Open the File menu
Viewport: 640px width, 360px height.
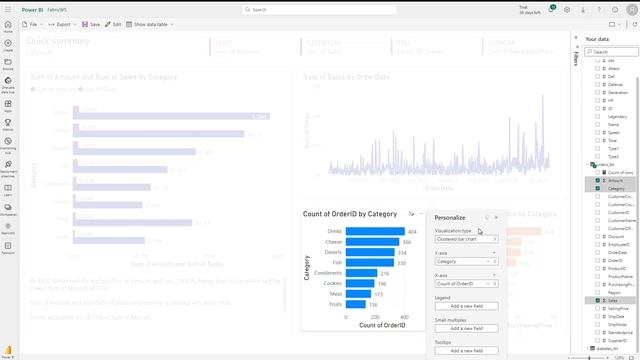[32, 24]
